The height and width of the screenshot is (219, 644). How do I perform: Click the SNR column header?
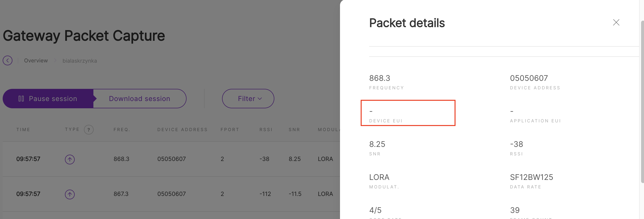click(294, 130)
